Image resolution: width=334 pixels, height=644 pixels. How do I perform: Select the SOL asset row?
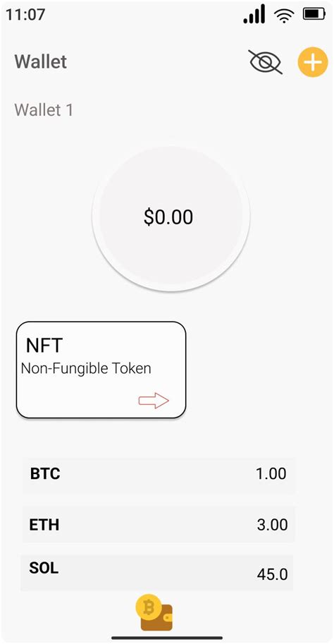[157, 572]
